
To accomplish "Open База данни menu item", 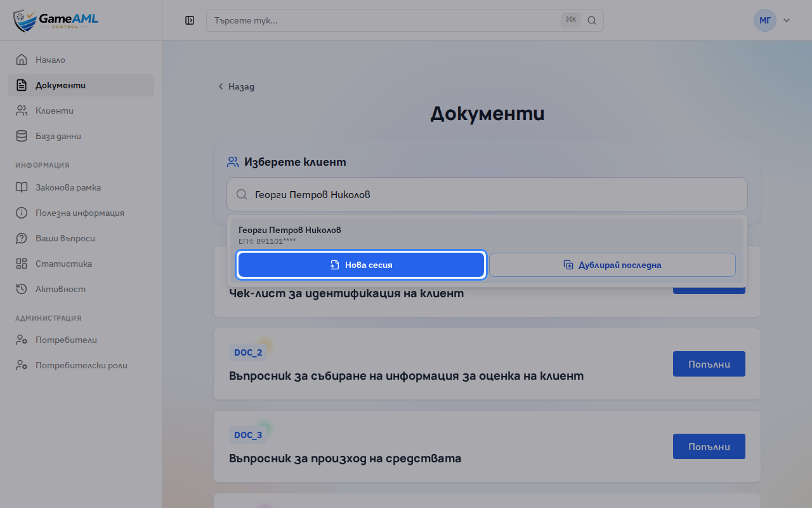I will pyautogui.click(x=81, y=136).
